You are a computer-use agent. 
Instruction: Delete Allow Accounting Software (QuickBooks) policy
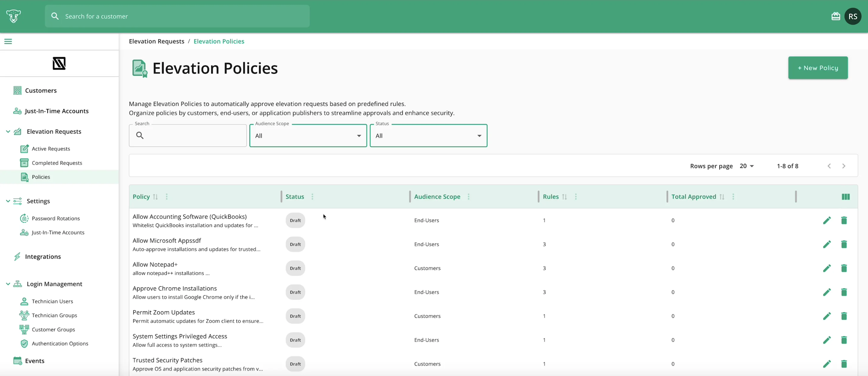point(844,220)
